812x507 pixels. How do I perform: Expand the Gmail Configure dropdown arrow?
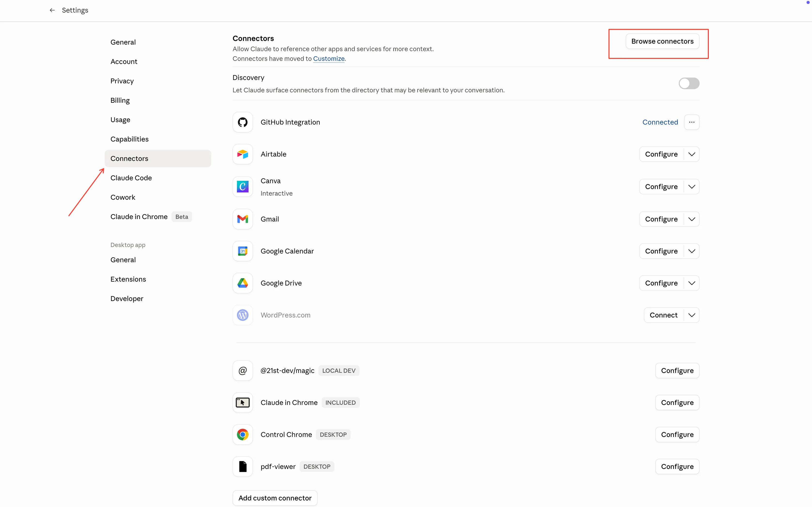click(x=692, y=219)
